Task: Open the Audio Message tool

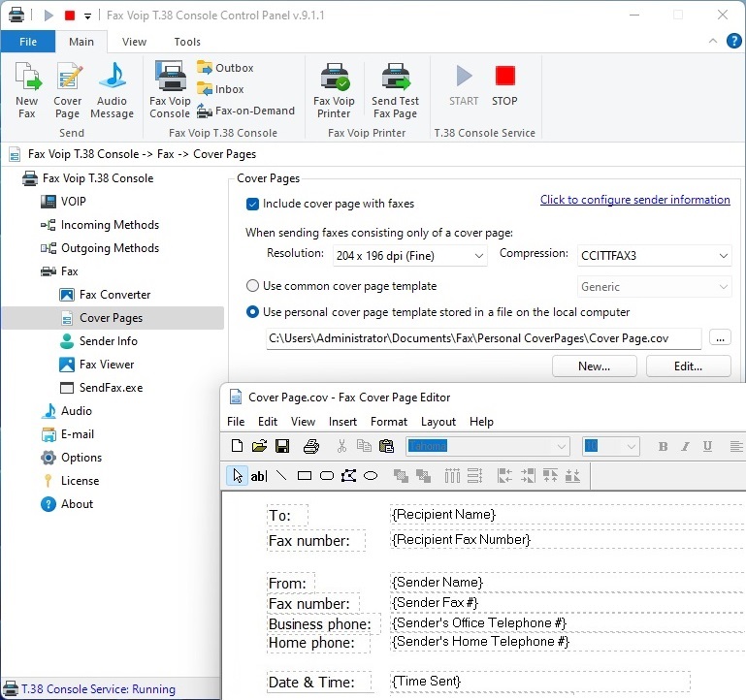Action: pos(112,90)
